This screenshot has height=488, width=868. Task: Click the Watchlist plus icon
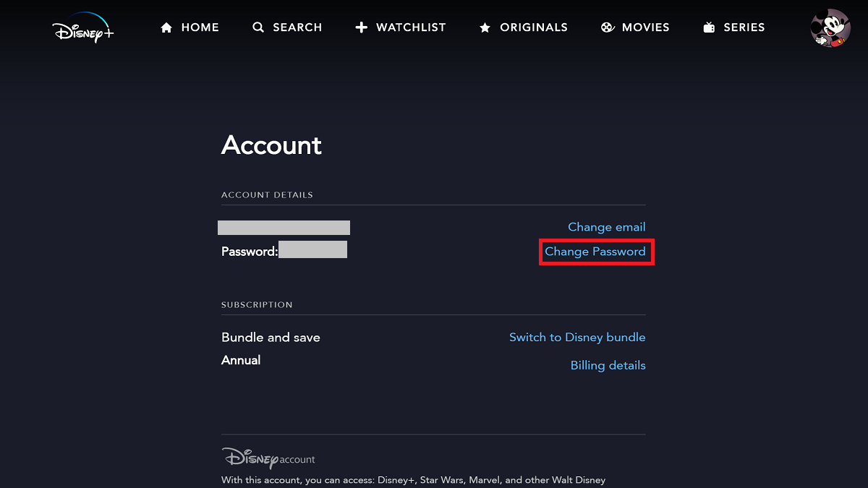pos(362,27)
